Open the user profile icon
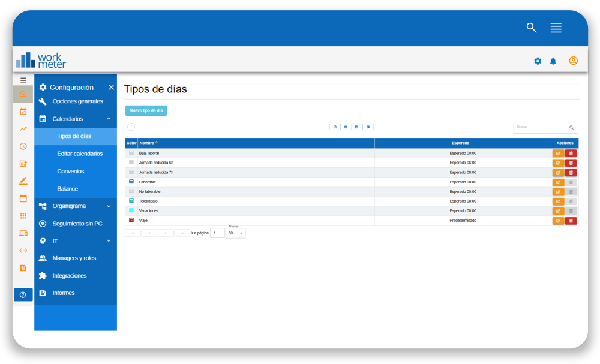 [574, 61]
